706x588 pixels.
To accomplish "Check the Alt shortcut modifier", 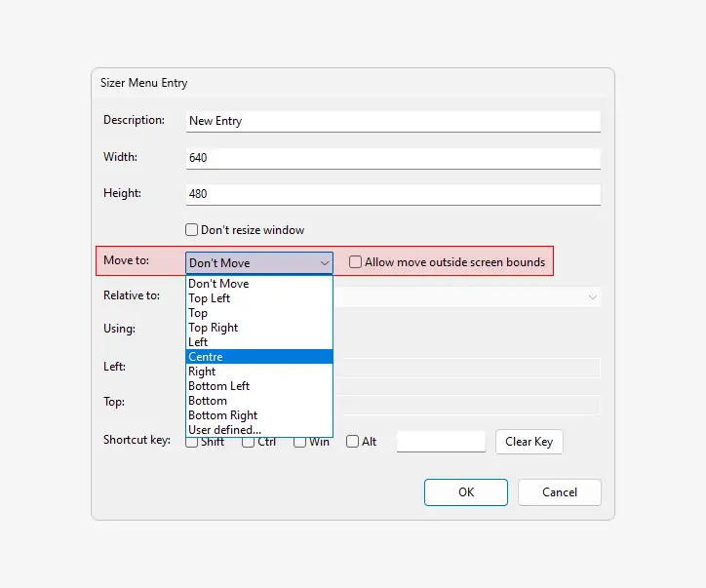I will tap(352, 442).
